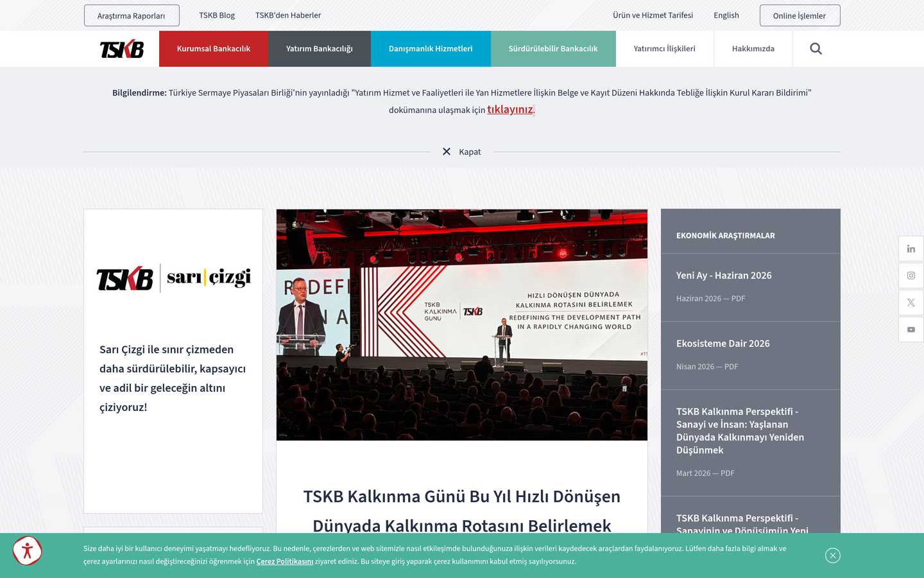Open the LinkedIn social icon
Image resolution: width=924 pixels, height=578 pixels.
(911, 249)
